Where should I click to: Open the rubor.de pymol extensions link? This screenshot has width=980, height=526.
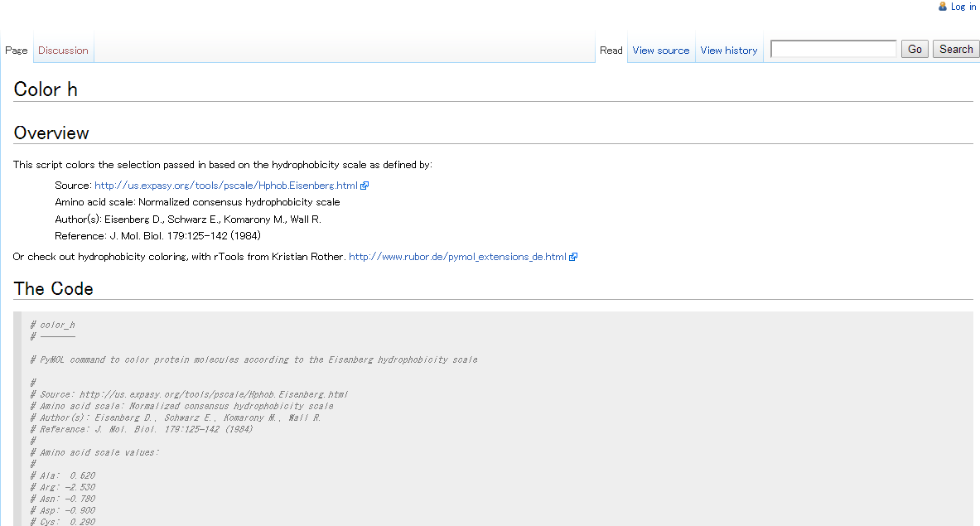pos(457,257)
